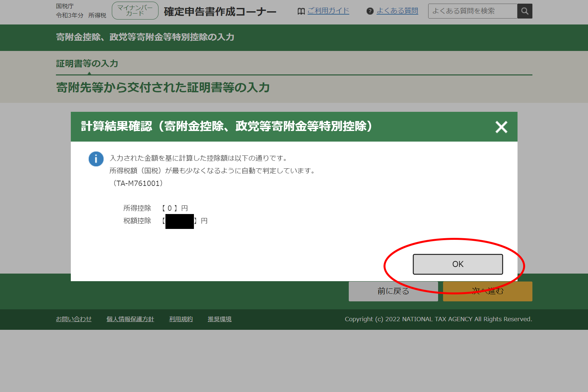Open the ご利用ガイド link
This screenshot has width=588, height=392.
pyautogui.click(x=328, y=11)
